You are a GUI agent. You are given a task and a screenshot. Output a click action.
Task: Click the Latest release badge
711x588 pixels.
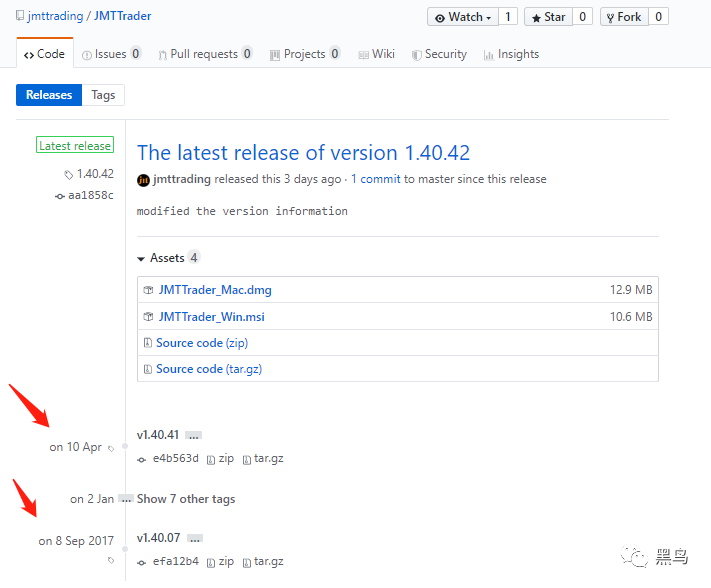pyautogui.click(x=75, y=146)
